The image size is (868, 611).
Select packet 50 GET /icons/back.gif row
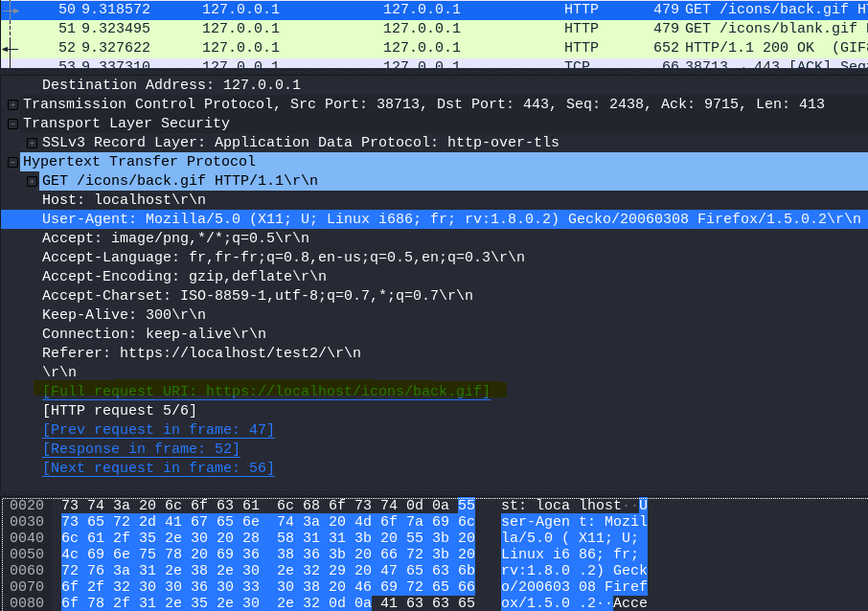[x=434, y=10]
